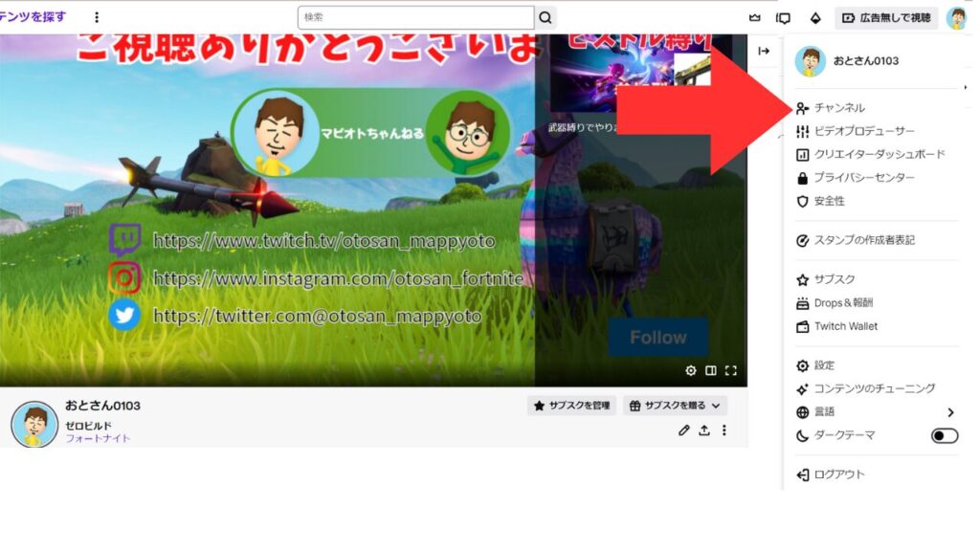The image size is (980, 551).
Task: Open the three-dot menu in top navigation
Action: click(x=97, y=17)
